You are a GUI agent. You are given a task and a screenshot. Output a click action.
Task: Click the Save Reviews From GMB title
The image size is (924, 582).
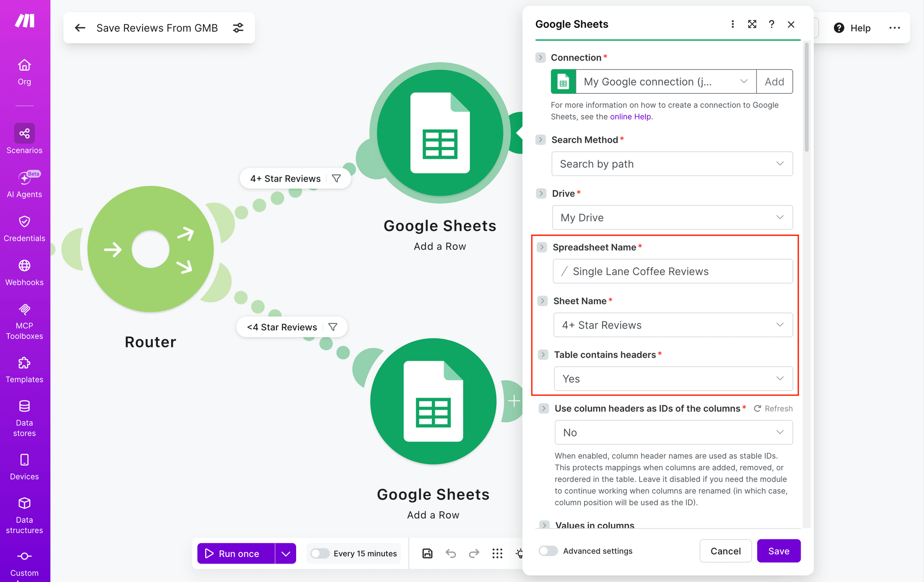point(157,28)
